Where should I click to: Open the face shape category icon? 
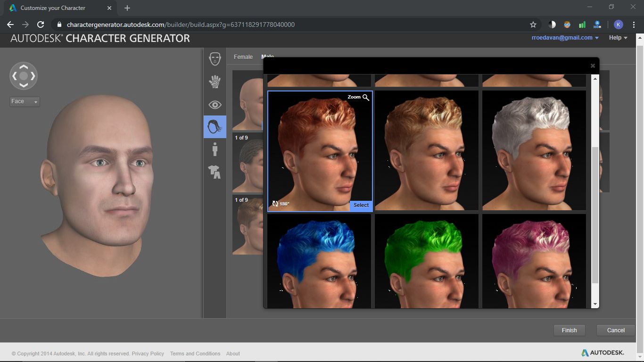(215, 59)
